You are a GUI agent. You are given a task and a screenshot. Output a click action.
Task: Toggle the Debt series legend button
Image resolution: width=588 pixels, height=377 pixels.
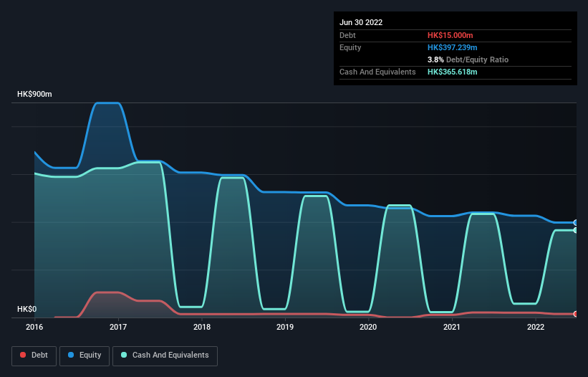tap(34, 355)
